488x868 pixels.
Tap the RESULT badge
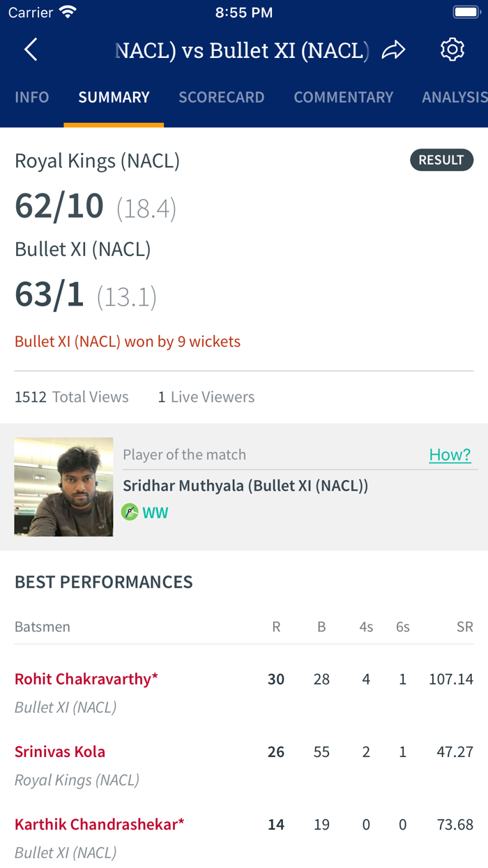tap(441, 160)
